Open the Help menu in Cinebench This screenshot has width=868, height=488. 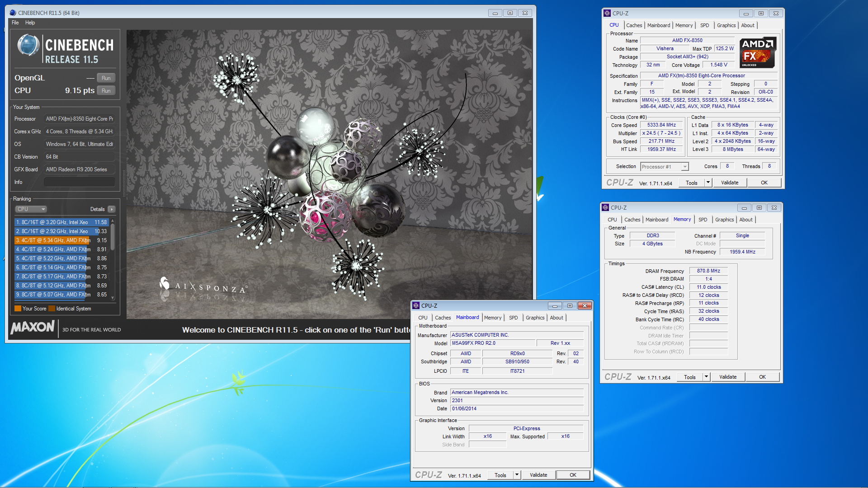pyautogui.click(x=30, y=23)
